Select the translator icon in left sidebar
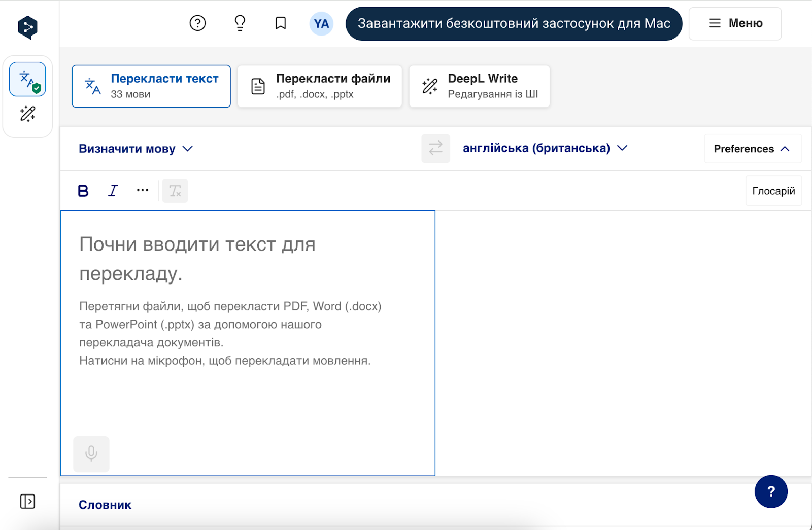Viewport: 812px width, 530px height. (x=27, y=80)
